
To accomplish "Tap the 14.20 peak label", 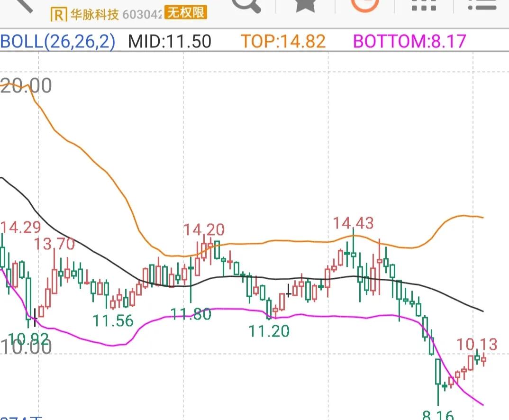I will (204, 230).
